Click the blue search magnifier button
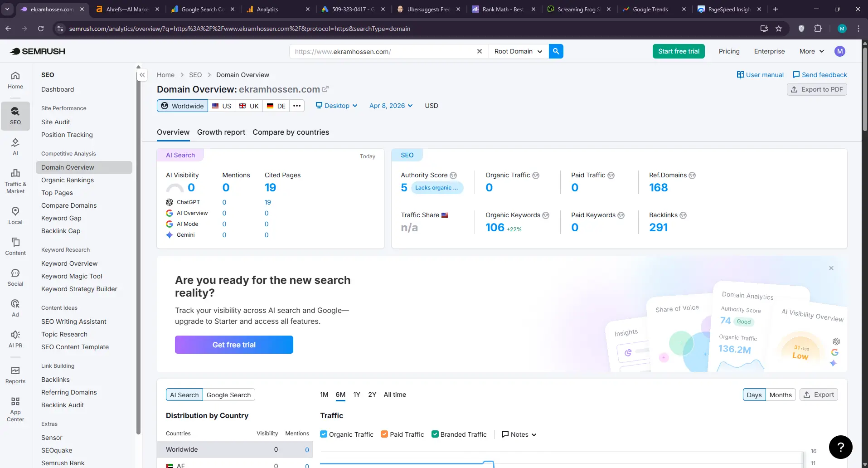This screenshot has height=468, width=868. (x=556, y=51)
